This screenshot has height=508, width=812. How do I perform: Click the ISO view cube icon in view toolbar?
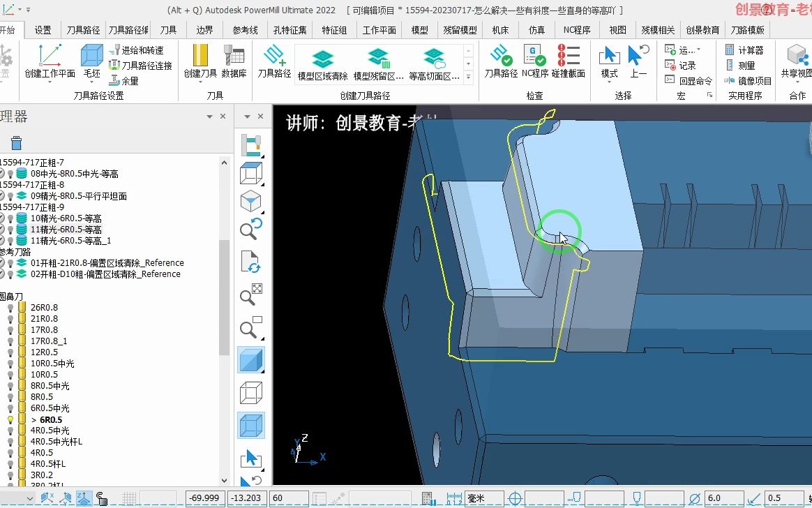[x=251, y=202]
